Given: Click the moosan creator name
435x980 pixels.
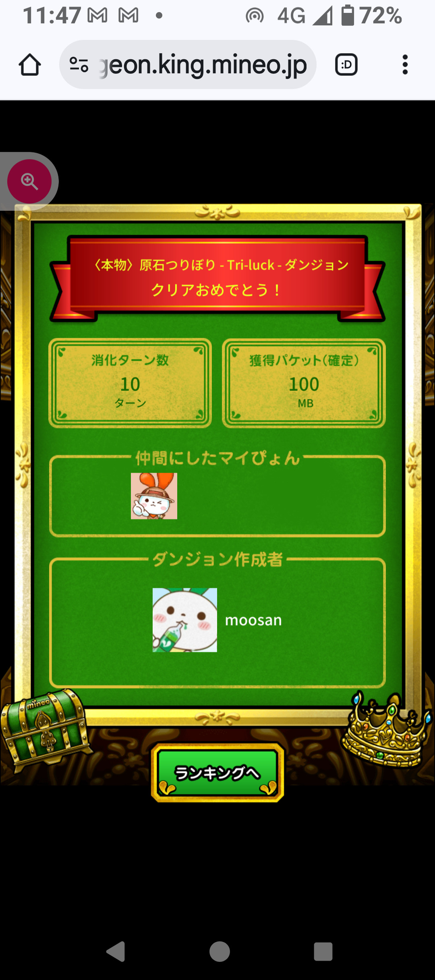Looking at the screenshot, I should coord(253,620).
